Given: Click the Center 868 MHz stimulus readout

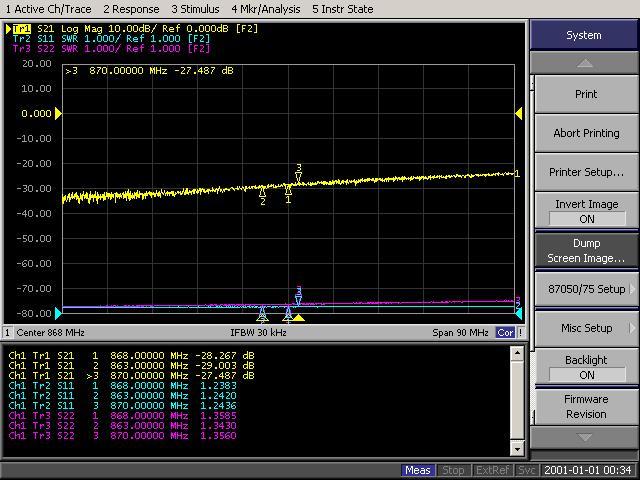Looking at the screenshot, I should (50, 332).
